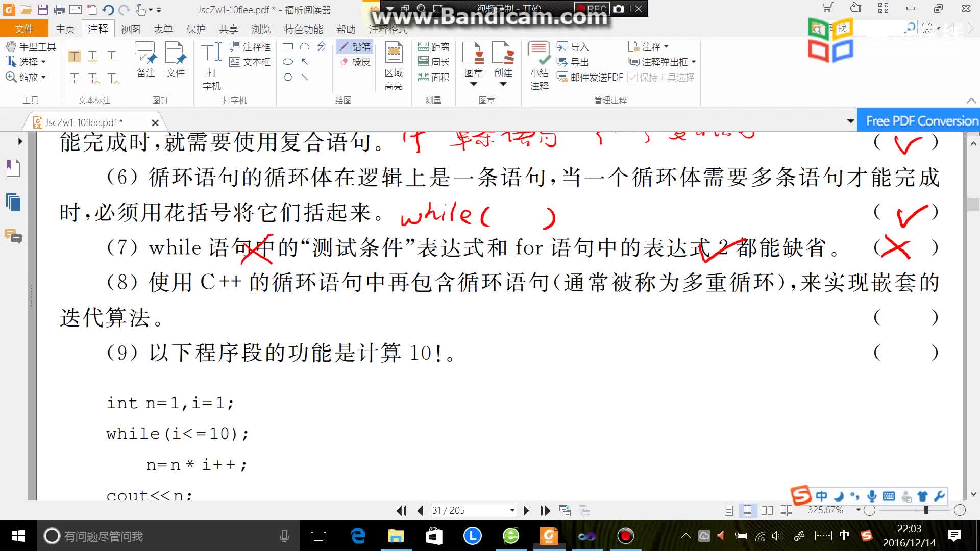Activate Area Highlight (区域高亮) tool
Viewport: 980px width, 551px height.
(x=394, y=66)
